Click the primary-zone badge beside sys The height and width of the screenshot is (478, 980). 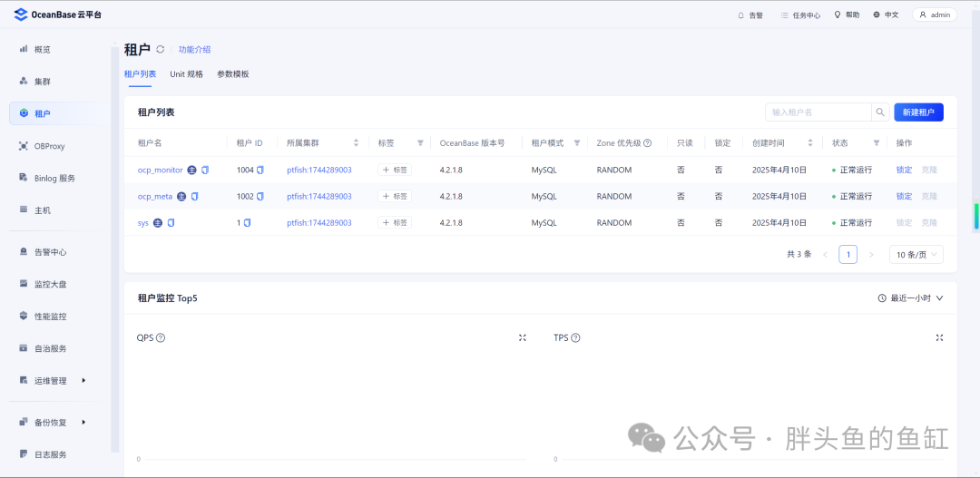[158, 222]
